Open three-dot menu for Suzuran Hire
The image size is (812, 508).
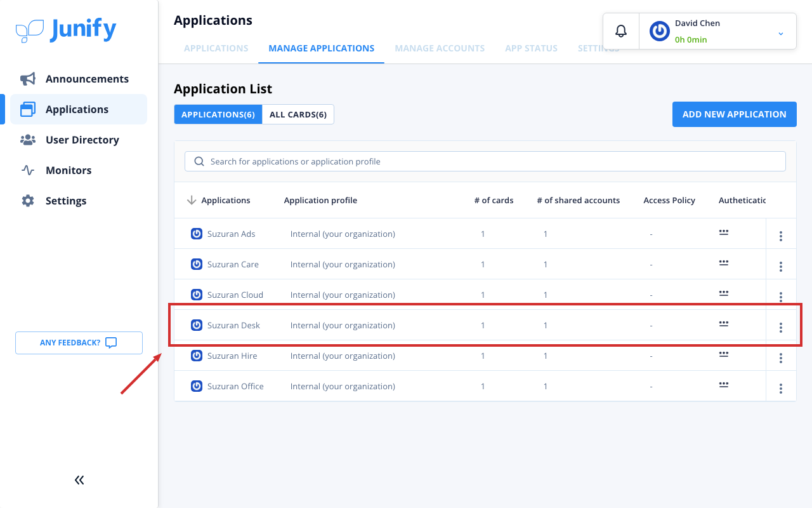click(x=781, y=358)
